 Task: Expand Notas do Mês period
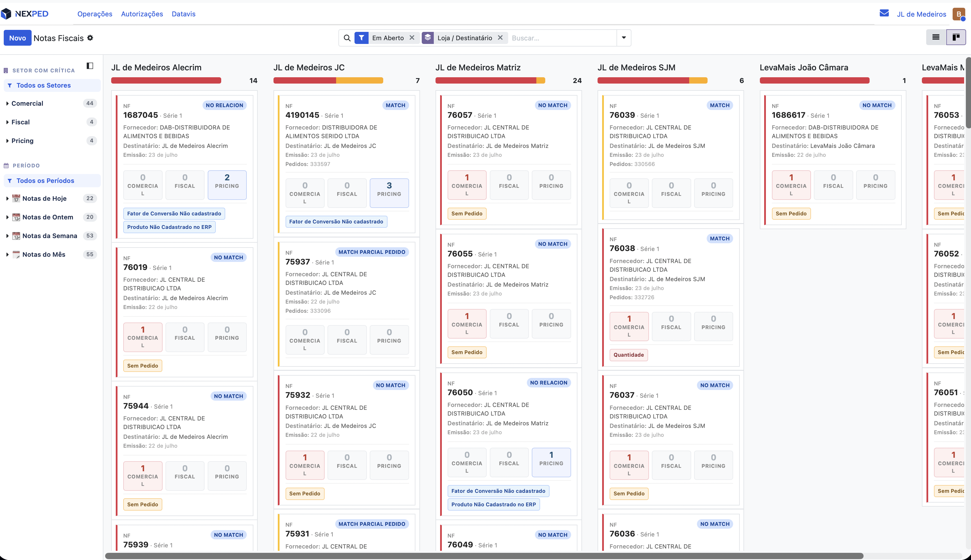pos(7,254)
